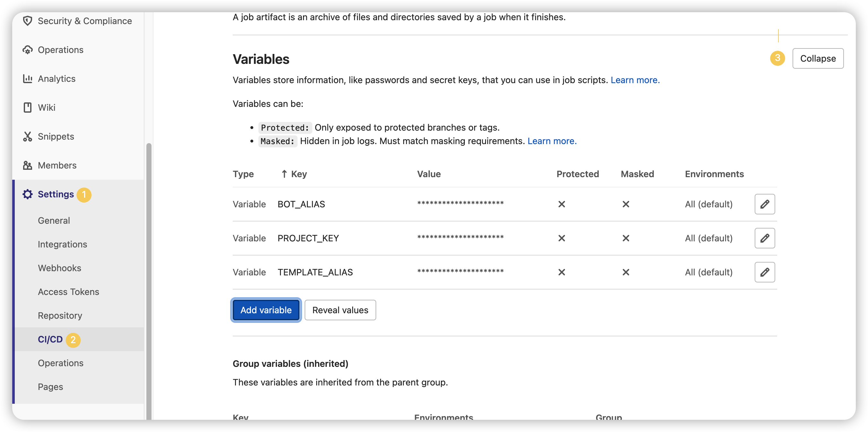Click the Operations cloud-gear sidebar icon

pos(28,50)
